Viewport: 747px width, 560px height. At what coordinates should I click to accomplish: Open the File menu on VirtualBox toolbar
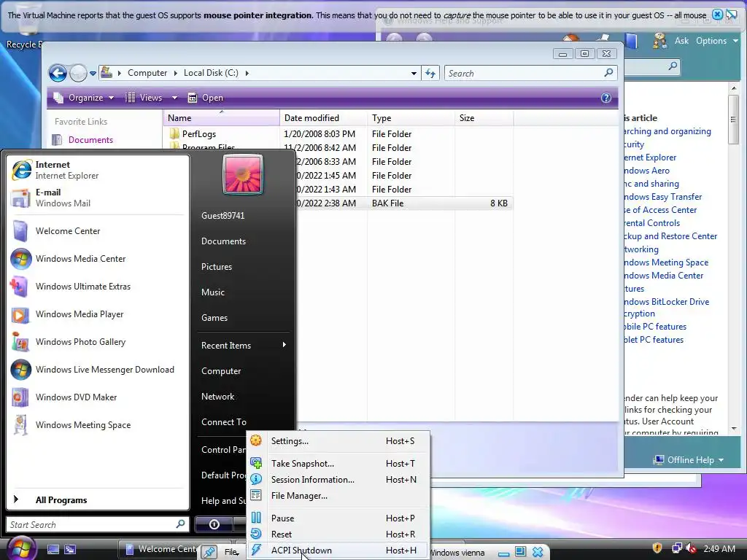tap(232, 552)
